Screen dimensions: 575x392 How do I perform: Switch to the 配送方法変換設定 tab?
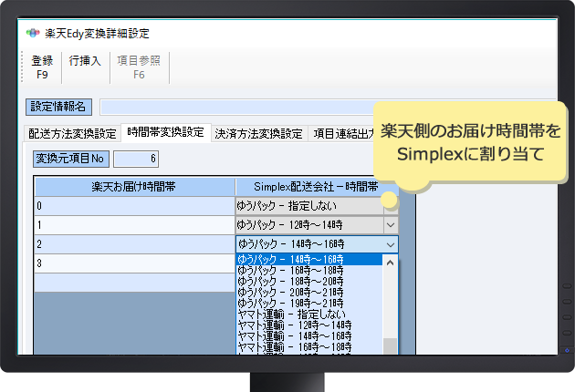click(72, 134)
